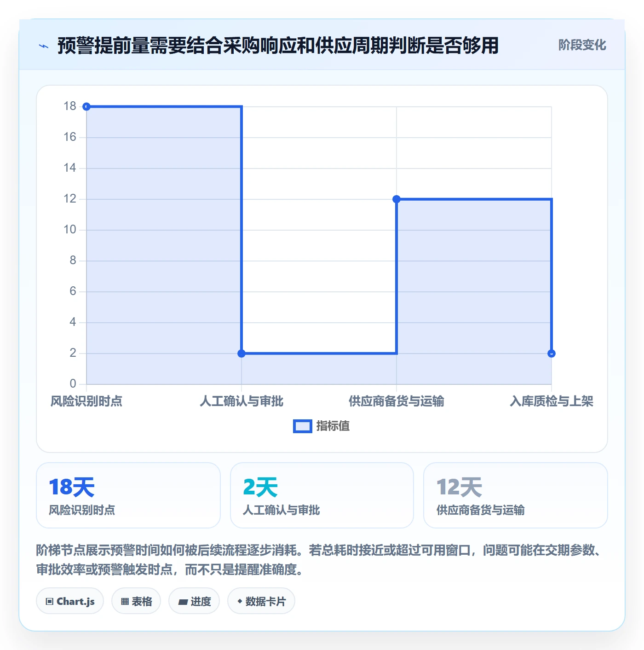Click the grid icon in 表格 tag
This screenshot has height=650, width=644.
pos(125,602)
